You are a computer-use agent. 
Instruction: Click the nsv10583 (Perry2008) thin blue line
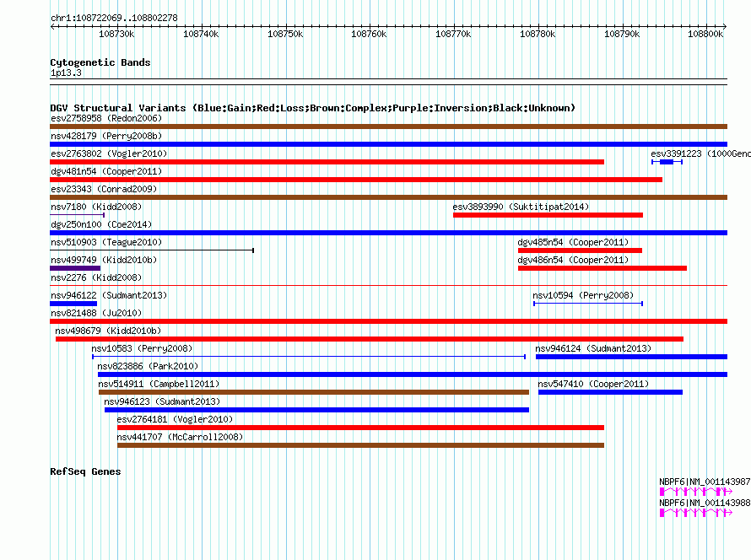309,357
